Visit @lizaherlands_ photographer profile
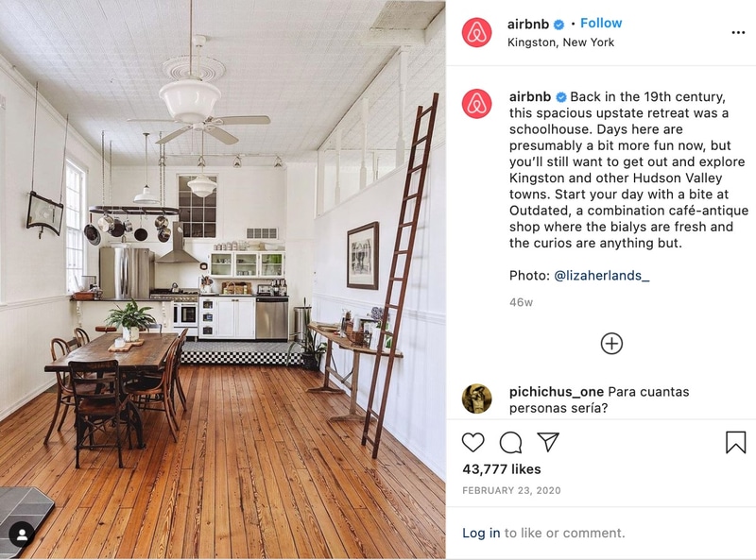This screenshot has width=756, height=560. click(601, 275)
